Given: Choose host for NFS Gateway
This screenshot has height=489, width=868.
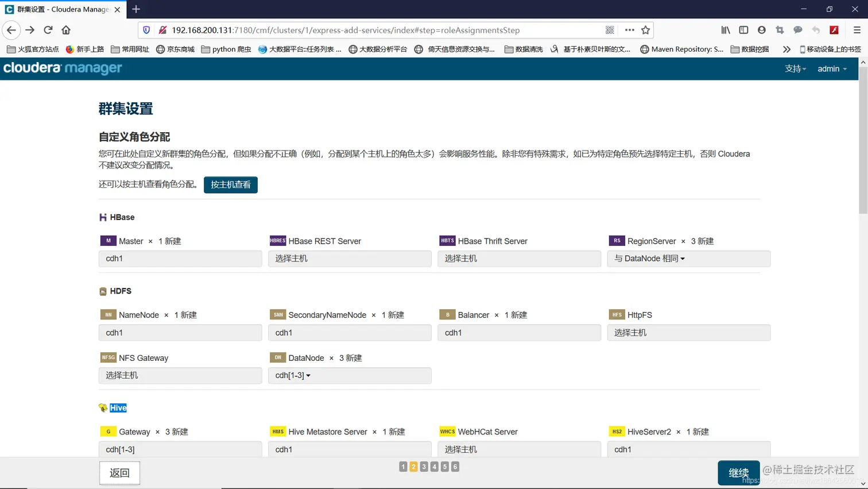Looking at the screenshot, I should [x=180, y=375].
